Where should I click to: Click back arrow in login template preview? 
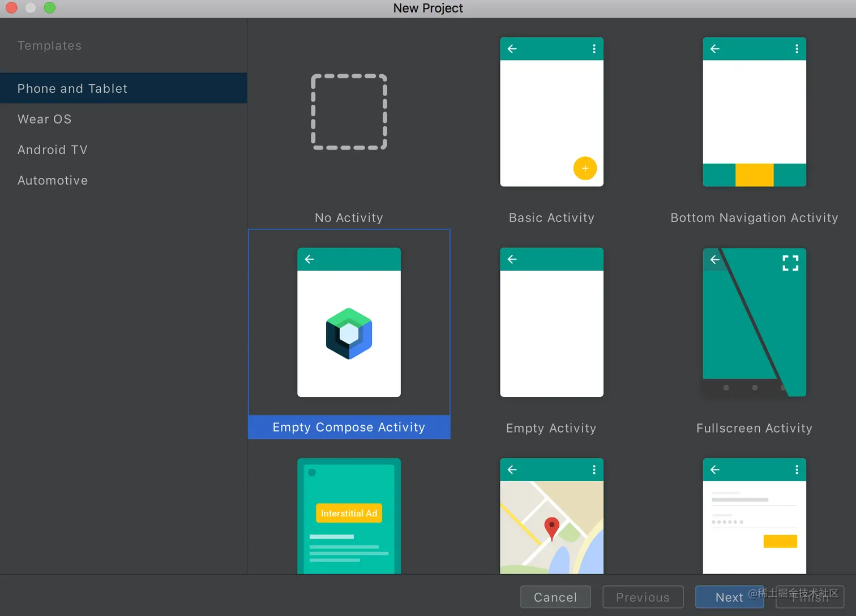click(x=715, y=469)
